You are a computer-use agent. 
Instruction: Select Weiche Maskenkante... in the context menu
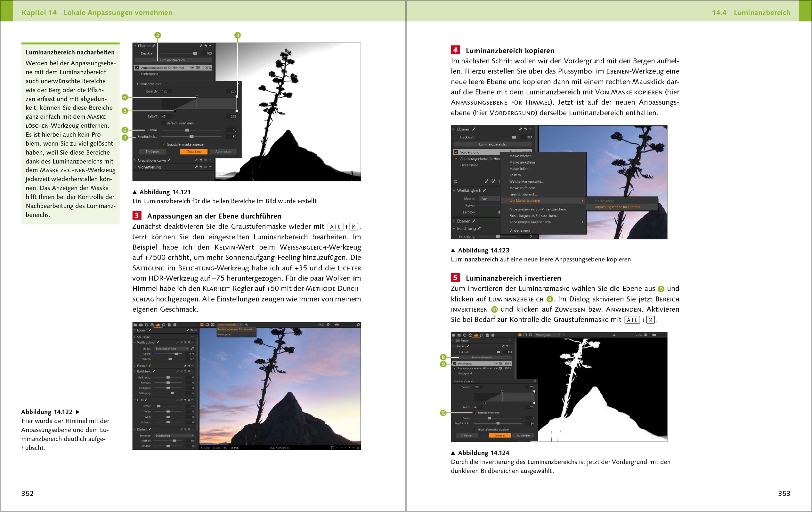(x=526, y=182)
